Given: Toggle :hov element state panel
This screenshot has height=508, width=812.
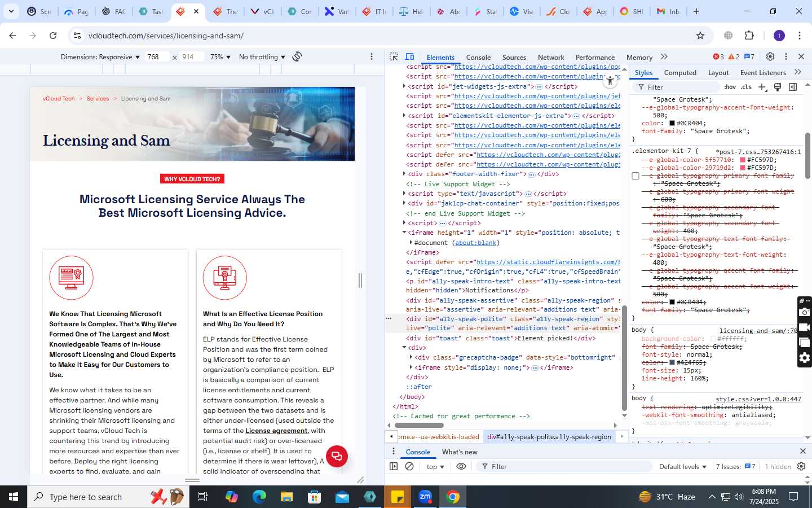Looking at the screenshot, I should pyautogui.click(x=730, y=87).
